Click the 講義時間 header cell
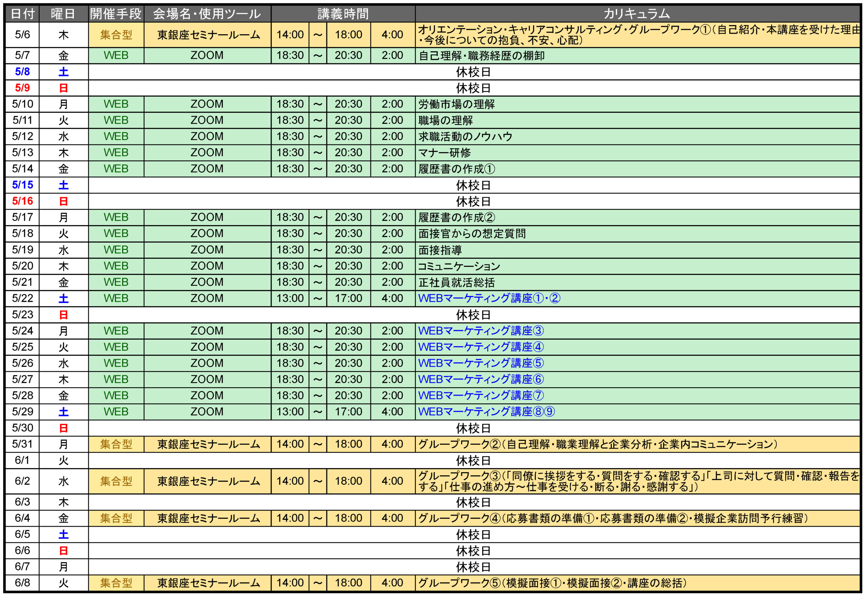Image resolution: width=868 pixels, height=596 pixels. (x=343, y=14)
